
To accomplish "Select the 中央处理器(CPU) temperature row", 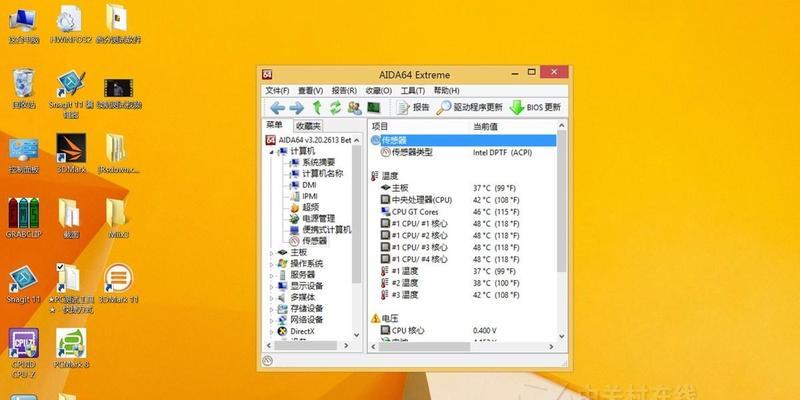I will 463,199.
